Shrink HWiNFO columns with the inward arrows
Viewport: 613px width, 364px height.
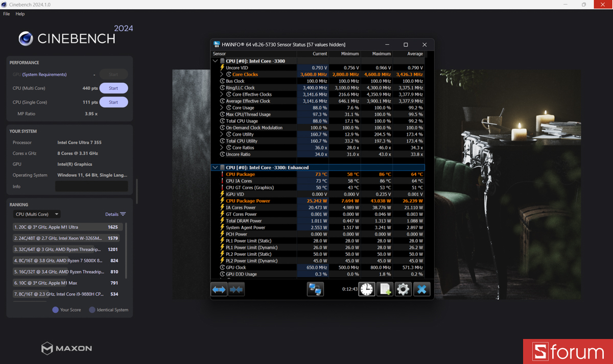coord(236,289)
